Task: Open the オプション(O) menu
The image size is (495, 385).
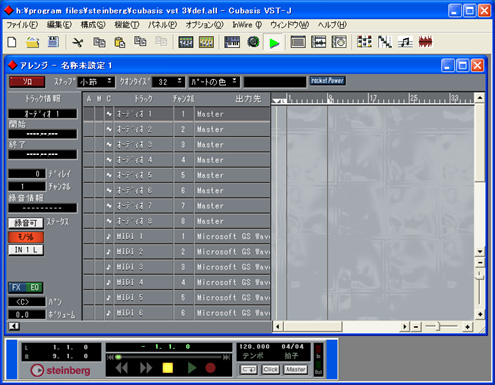Action: 204,25
